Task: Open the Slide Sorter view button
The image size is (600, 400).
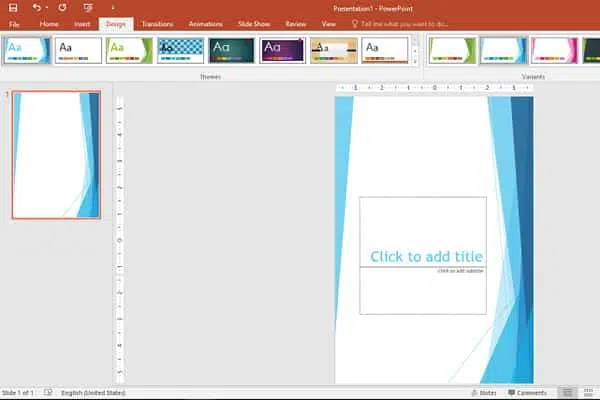Action: point(589,393)
